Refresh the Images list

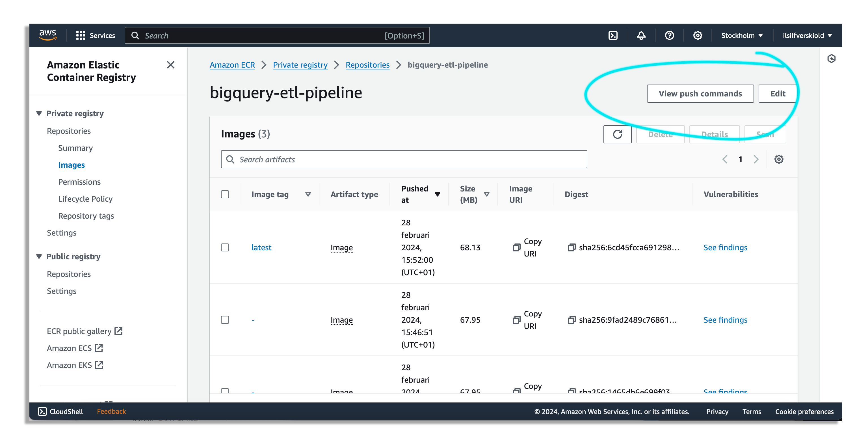point(617,134)
